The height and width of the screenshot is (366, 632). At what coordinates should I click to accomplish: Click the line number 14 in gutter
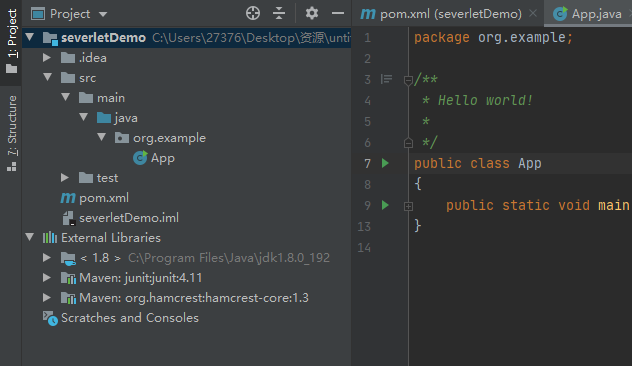(364, 247)
